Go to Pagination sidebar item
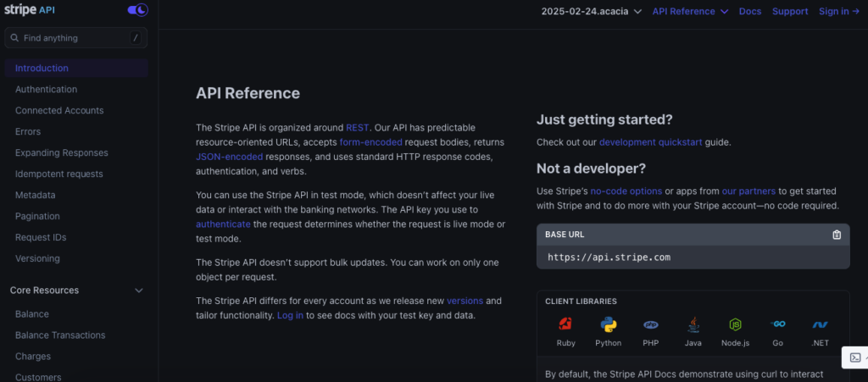 tap(37, 216)
